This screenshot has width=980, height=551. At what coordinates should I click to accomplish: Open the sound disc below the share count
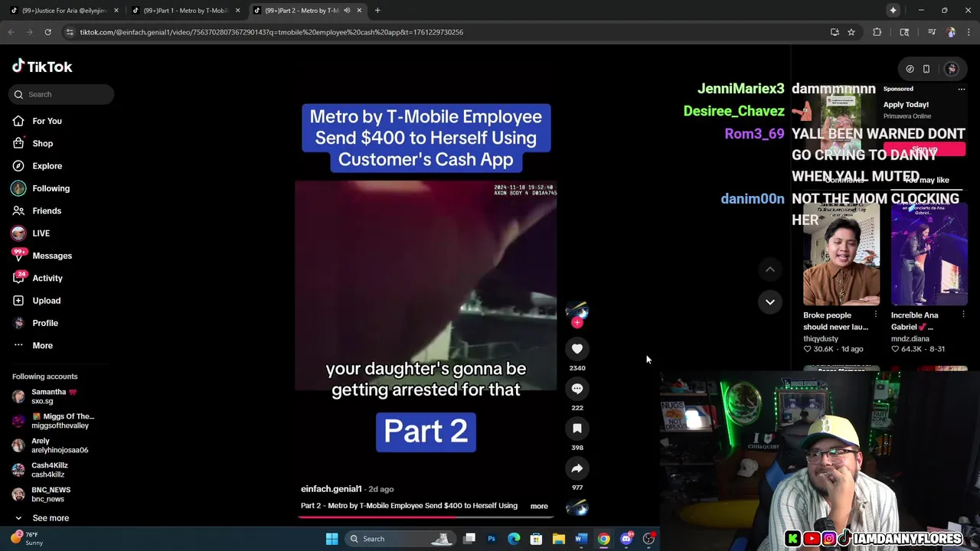click(577, 507)
